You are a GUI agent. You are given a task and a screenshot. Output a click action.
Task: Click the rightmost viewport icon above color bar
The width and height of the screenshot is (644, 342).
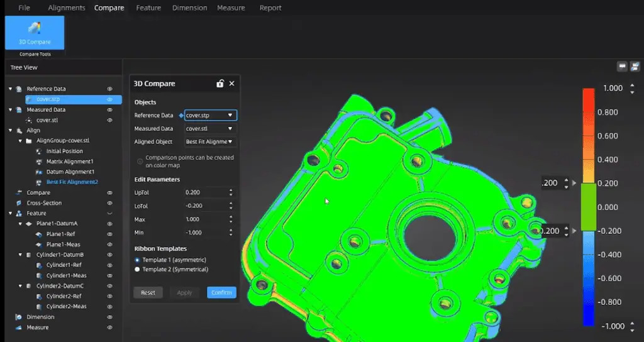[x=635, y=66]
